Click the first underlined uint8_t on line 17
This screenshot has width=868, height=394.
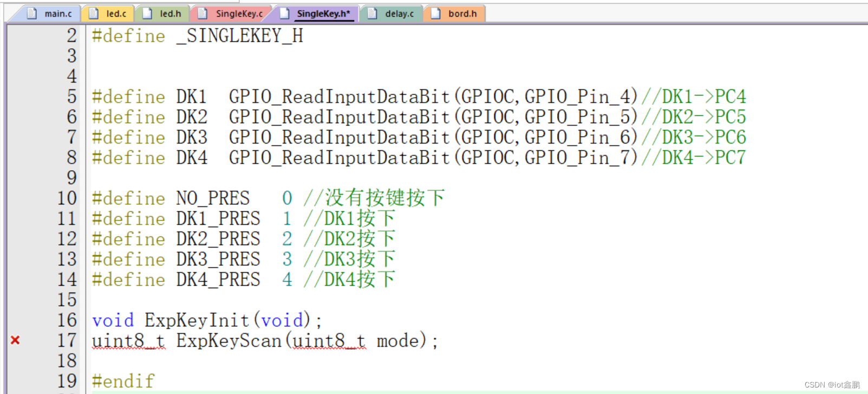(x=129, y=340)
